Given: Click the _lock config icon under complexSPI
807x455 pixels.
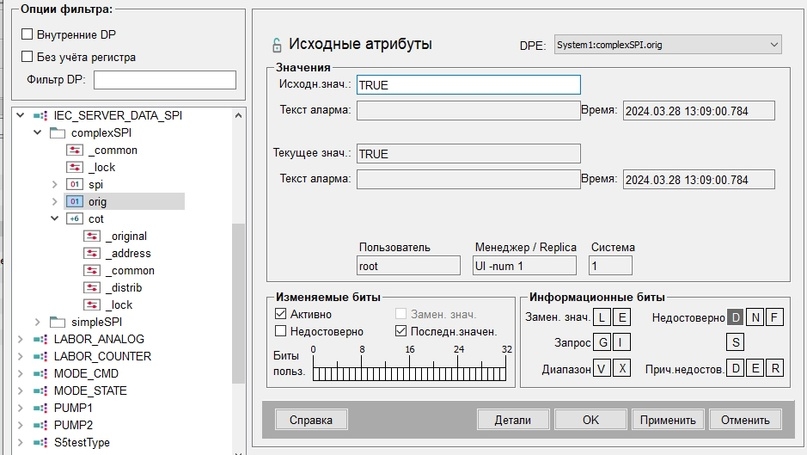Looking at the screenshot, I should pos(75,167).
